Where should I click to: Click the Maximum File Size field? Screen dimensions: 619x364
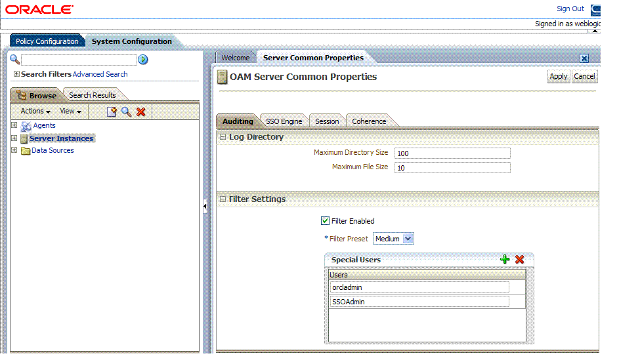pos(452,168)
